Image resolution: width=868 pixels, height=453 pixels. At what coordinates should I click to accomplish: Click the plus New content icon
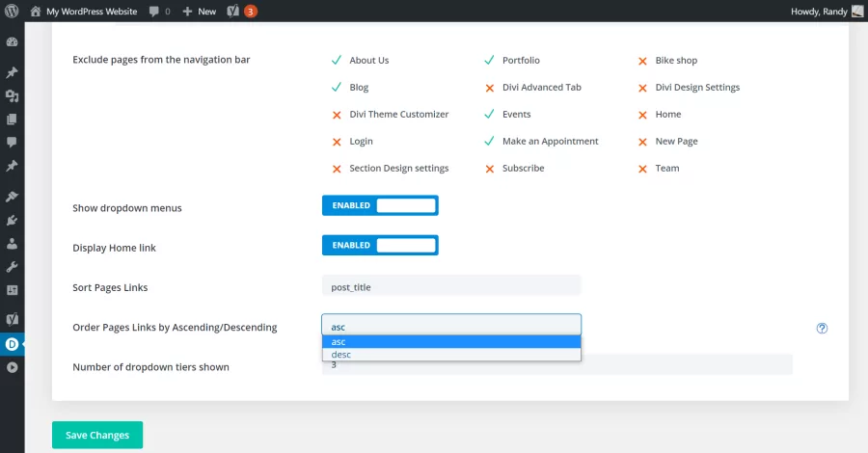187,12
